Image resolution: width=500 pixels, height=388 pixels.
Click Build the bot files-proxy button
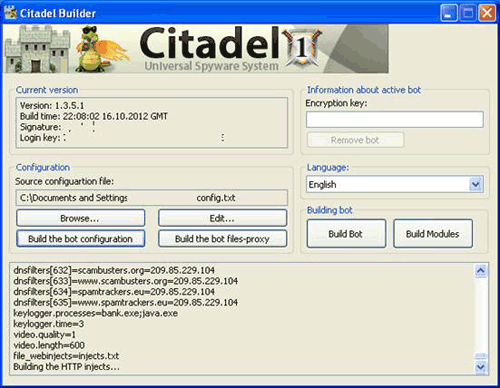222,239
